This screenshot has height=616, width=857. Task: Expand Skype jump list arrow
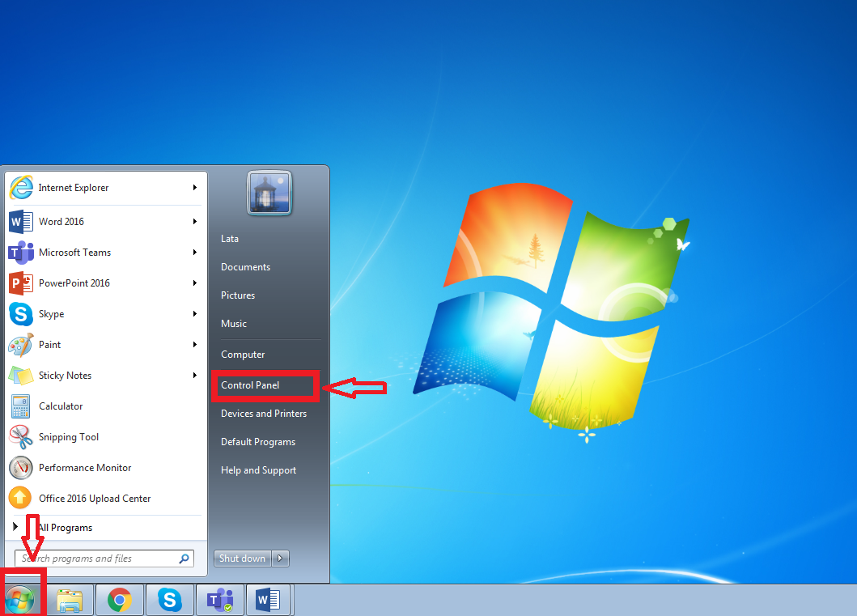tap(194, 314)
